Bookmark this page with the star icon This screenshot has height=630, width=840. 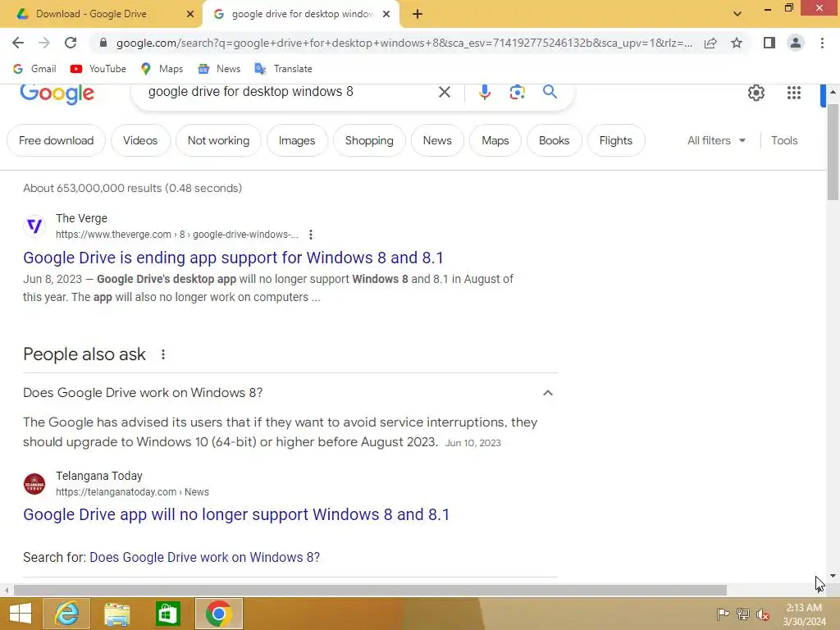(x=737, y=43)
